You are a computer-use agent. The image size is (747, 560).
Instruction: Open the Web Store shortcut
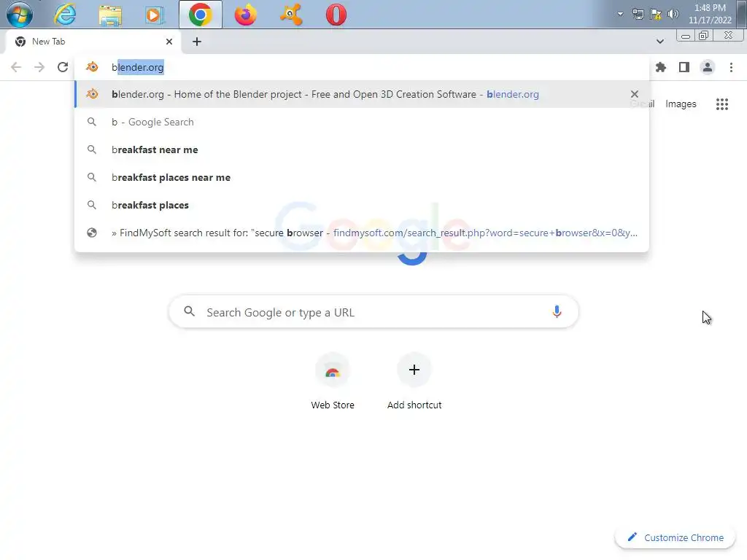[x=333, y=381]
